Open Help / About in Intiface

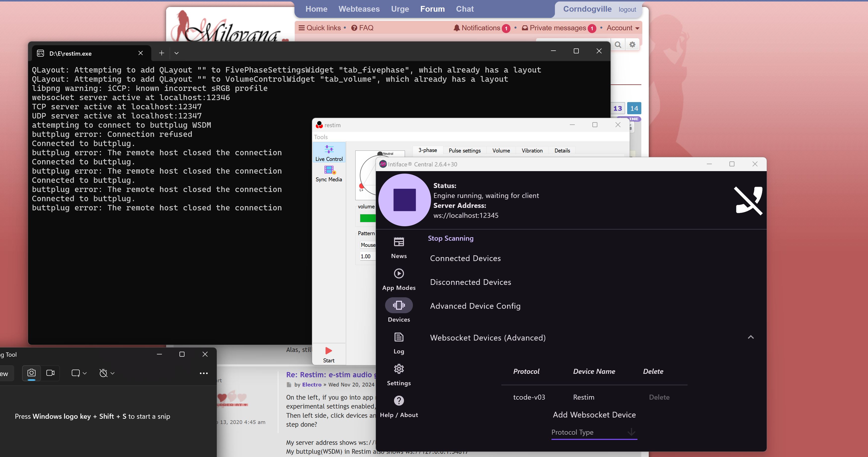[x=399, y=406]
